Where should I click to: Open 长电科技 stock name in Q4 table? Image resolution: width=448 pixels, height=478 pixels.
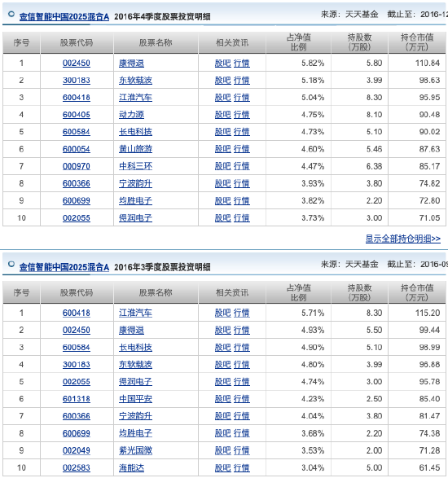(135, 132)
